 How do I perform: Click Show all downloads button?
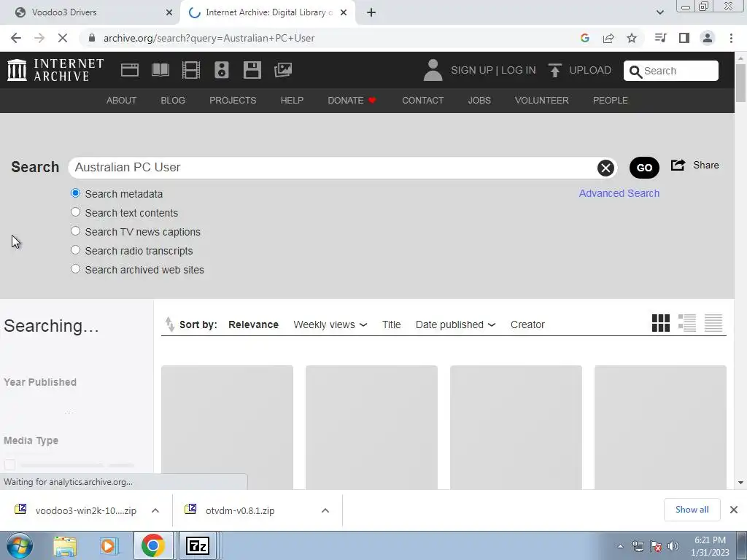[692, 510]
